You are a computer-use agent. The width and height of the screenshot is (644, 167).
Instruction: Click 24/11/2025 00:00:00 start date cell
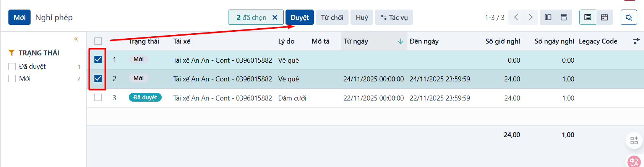tap(373, 79)
